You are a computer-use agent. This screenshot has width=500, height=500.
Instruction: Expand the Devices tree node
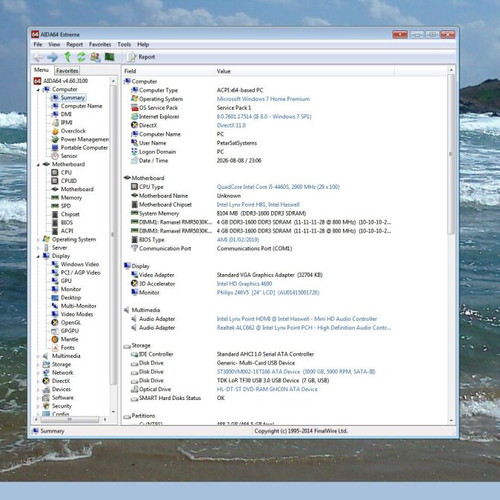click(x=38, y=389)
